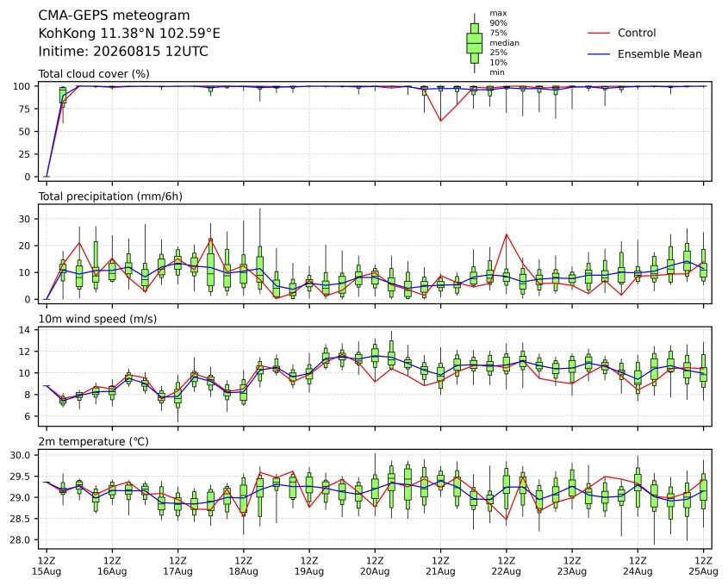Click the control cloud cover dip at 12Z 21Aug
This screenshot has height=586, width=728.
click(x=440, y=121)
